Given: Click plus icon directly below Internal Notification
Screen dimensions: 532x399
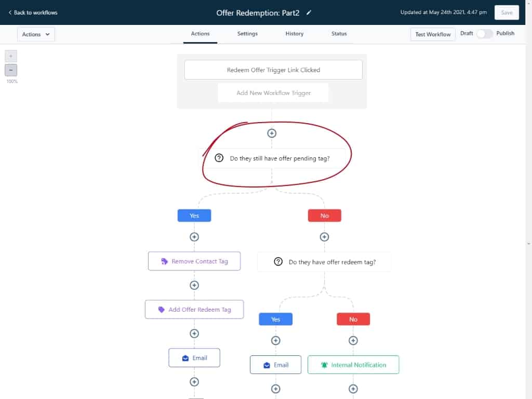Looking at the screenshot, I should [x=353, y=389].
